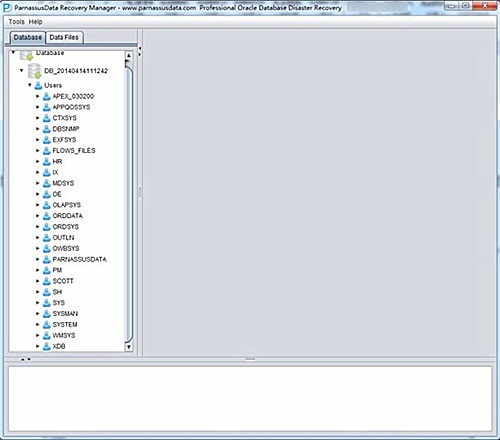Click inside the bottom log output area
The width and height of the screenshot is (500, 440).
(x=250, y=399)
